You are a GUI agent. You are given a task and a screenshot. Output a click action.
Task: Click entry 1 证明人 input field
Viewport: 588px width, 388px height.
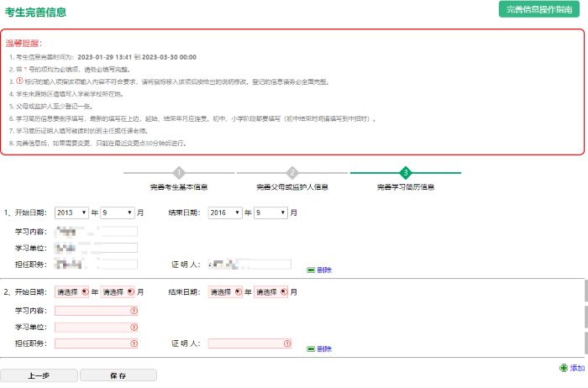click(x=249, y=265)
